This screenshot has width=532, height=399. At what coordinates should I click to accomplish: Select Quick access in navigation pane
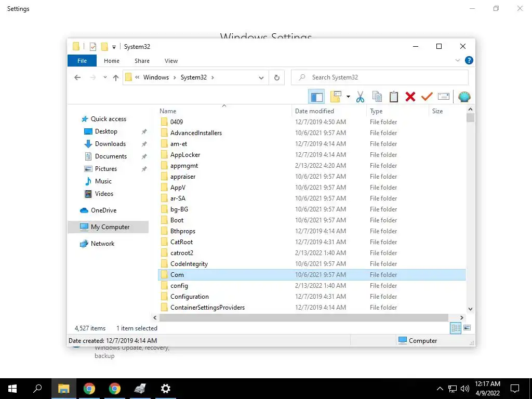coord(109,119)
